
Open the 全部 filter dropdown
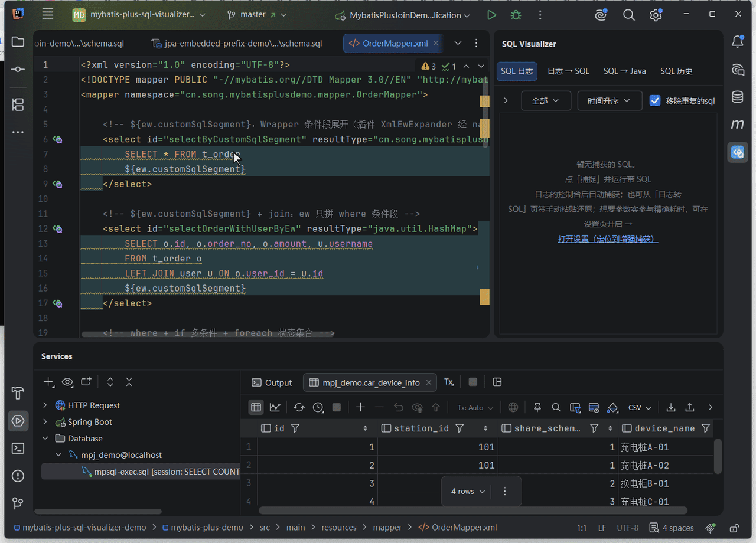pos(546,101)
